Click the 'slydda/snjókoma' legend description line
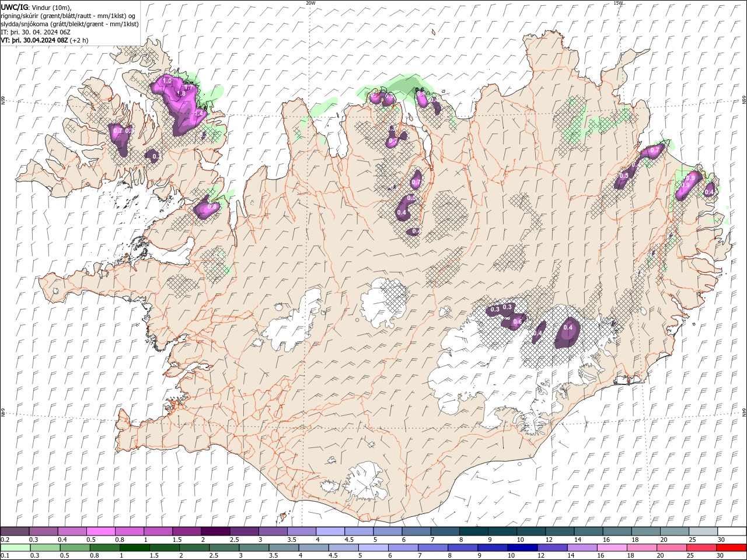Screen dimensions: 747x560 (x=69, y=24)
